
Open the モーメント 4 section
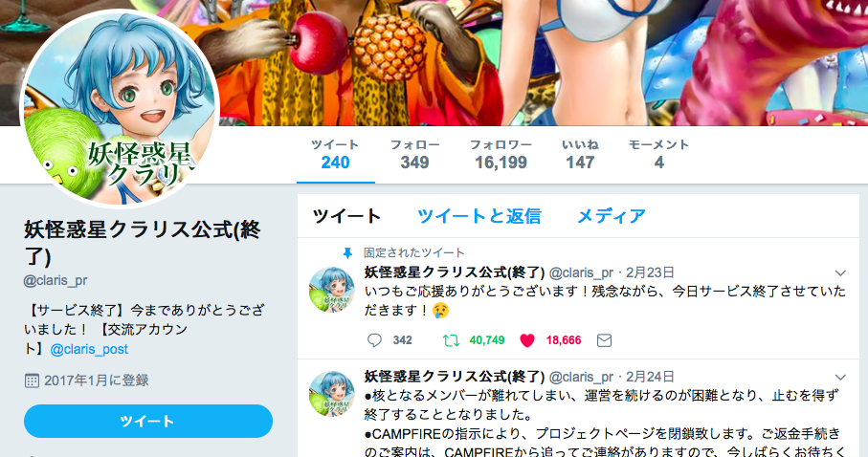coord(658,154)
